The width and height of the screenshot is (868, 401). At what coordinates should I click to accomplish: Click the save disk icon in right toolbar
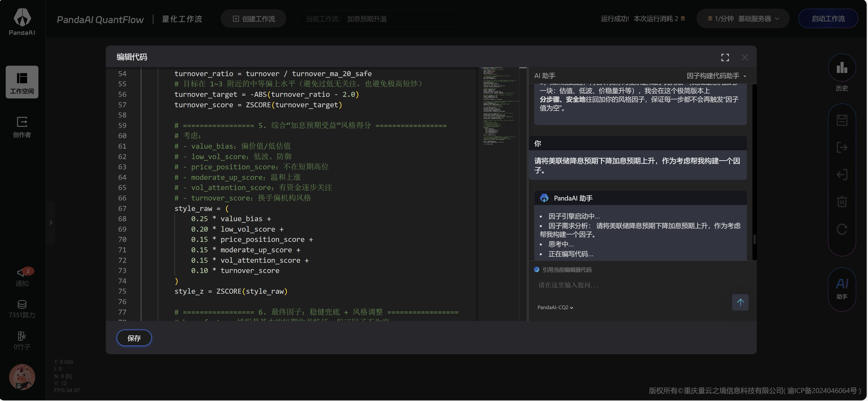click(842, 120)
